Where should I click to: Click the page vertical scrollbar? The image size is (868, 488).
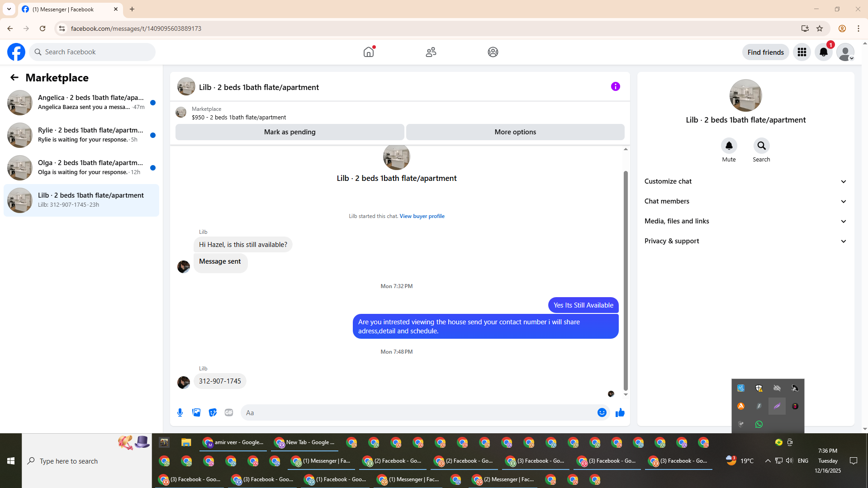(x=865, y=235)
